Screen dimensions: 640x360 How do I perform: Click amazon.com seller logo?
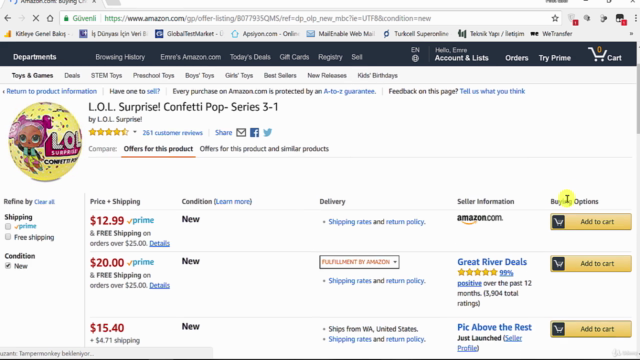(x=480, y=219)
